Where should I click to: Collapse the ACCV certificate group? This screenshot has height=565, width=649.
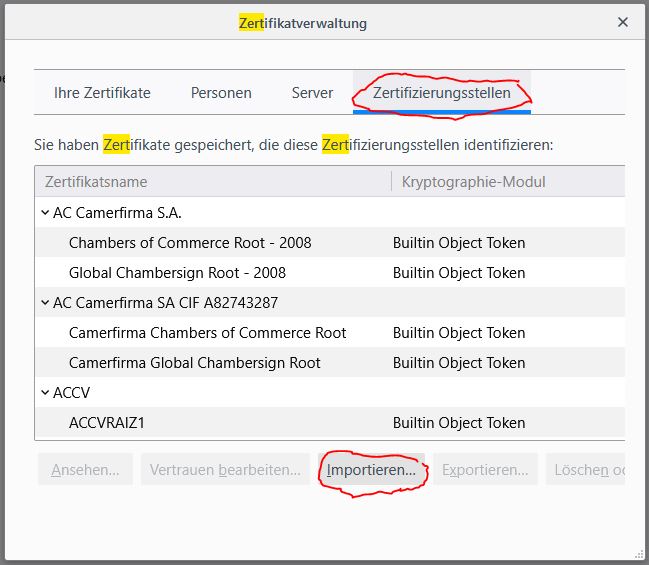pyautogui.click(x=45, y=393)
